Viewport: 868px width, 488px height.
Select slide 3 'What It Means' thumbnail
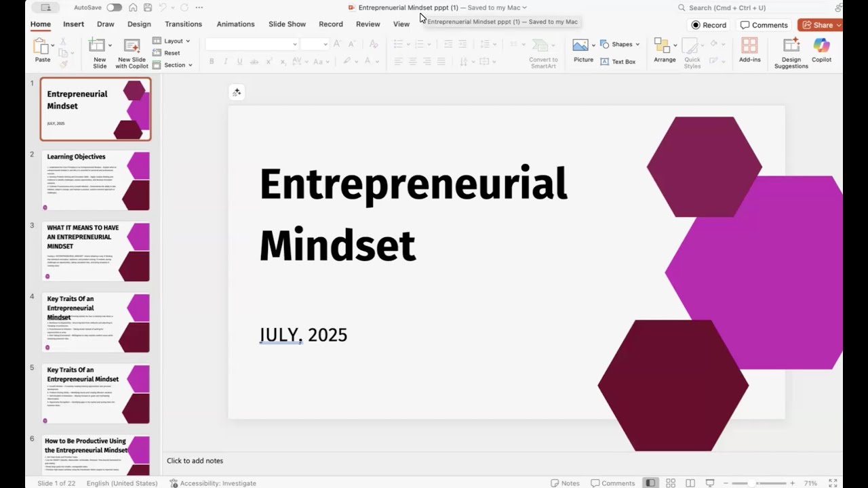(x=95, y=251)
